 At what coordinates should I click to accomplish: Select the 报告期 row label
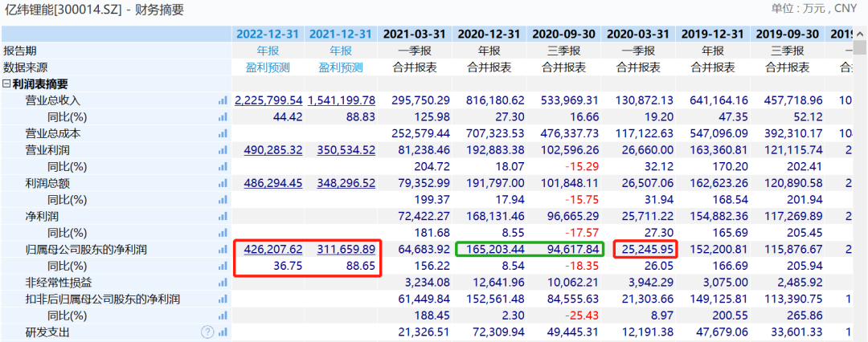point(20,51)
